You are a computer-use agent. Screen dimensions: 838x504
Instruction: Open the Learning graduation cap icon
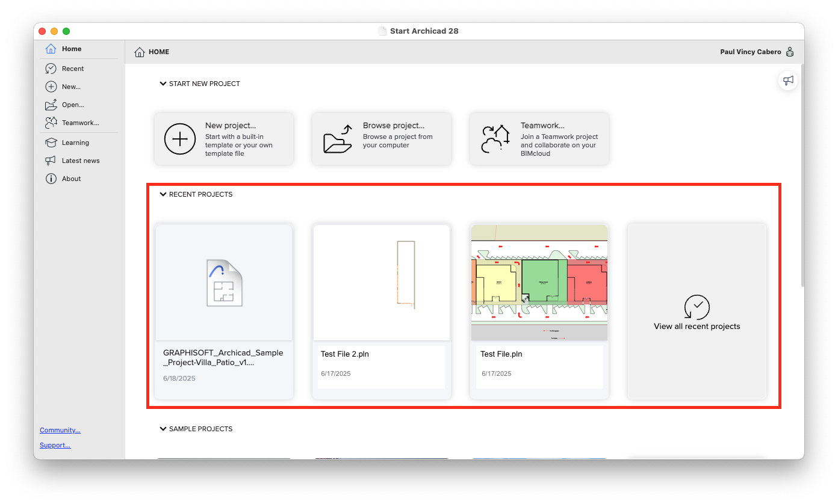(x=51, y=143)
